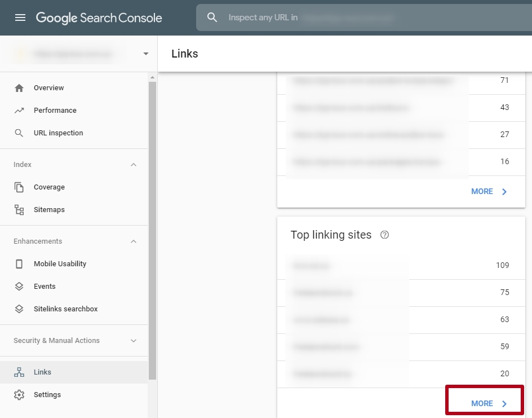Click MORE under Top linking sites
Viewport: 532px width, 418px height.
pos(489,403)
